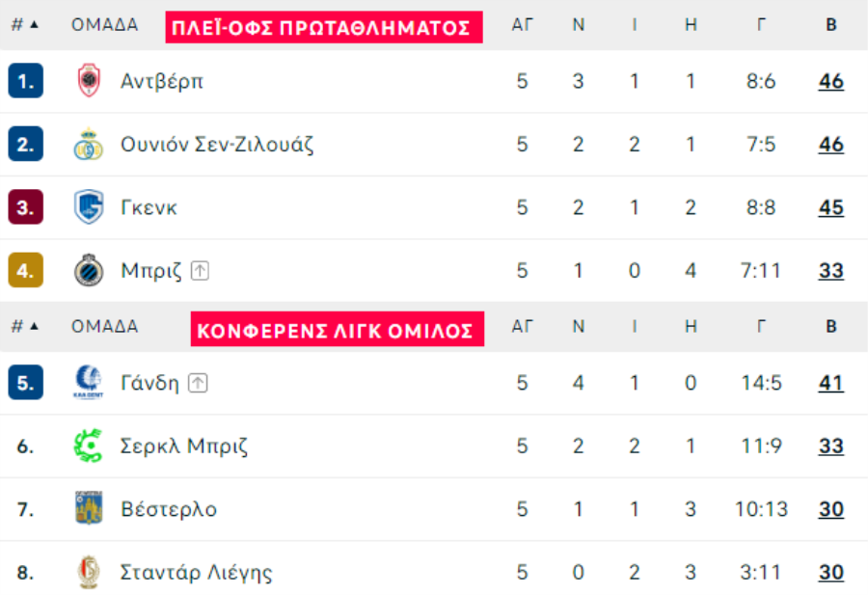
Task: Select the ΠΛΕΪ-ΟΦΣ ΠΡΩΤΑΘΛΗΜΑΤΟΣ label
Action: coord(324,27)
